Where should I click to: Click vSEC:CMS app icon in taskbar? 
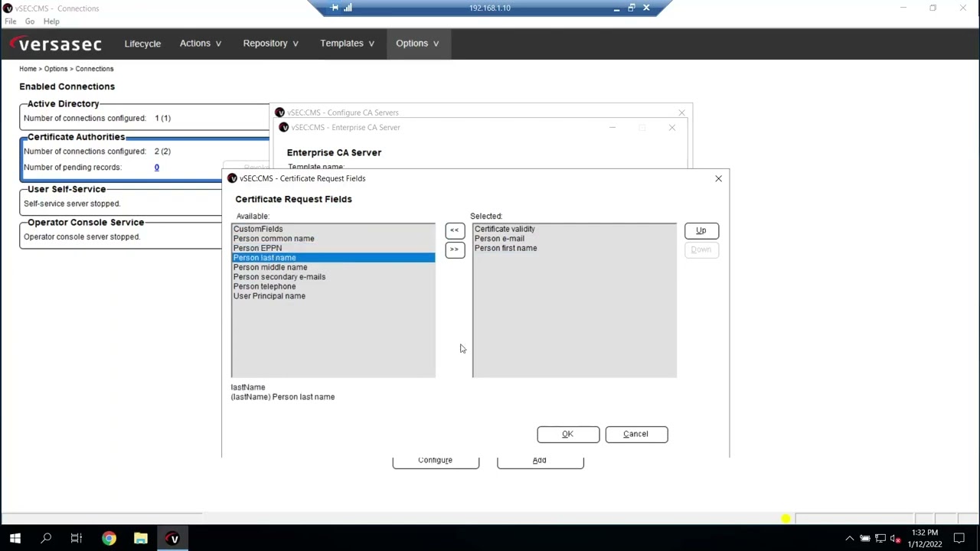pos(173,539)
